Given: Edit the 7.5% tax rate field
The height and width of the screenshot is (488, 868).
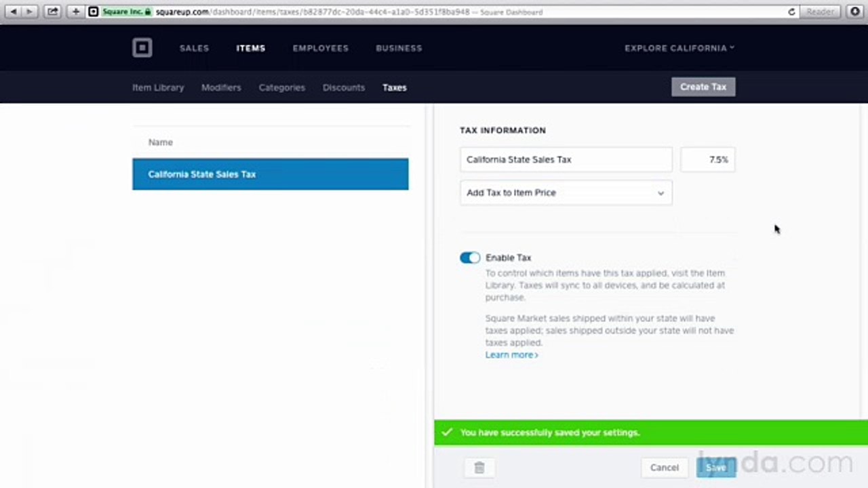Looking at the screenshot, I should click(x=708, y=160).
